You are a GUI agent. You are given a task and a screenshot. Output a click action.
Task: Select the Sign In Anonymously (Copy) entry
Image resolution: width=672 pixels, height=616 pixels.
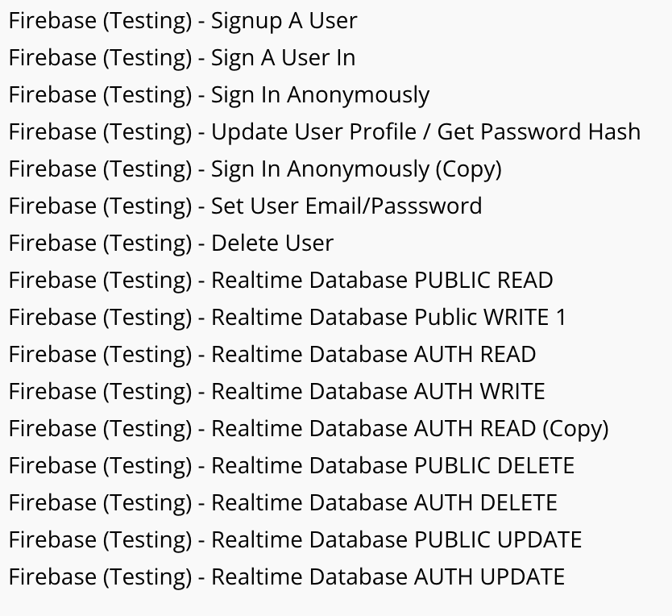(255, 169)
